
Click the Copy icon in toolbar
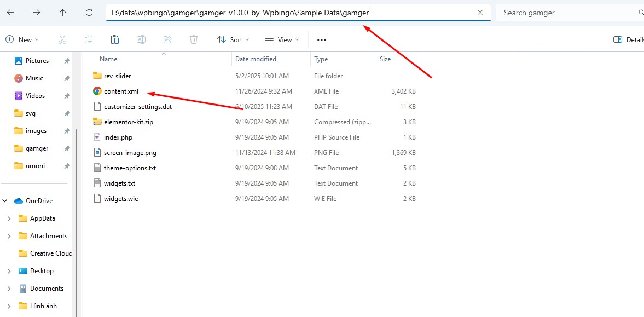89,39
